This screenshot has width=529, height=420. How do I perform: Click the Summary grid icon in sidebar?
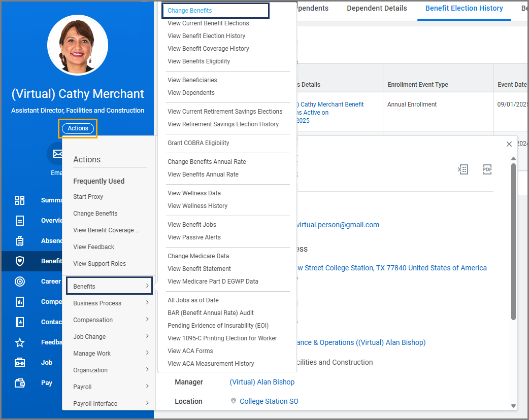tap(20, 200)
